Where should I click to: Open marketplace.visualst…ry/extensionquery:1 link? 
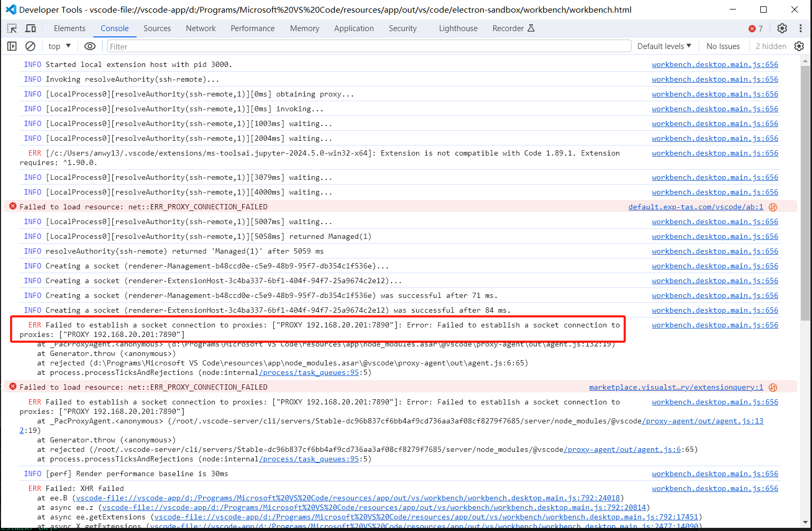[676, 387]
